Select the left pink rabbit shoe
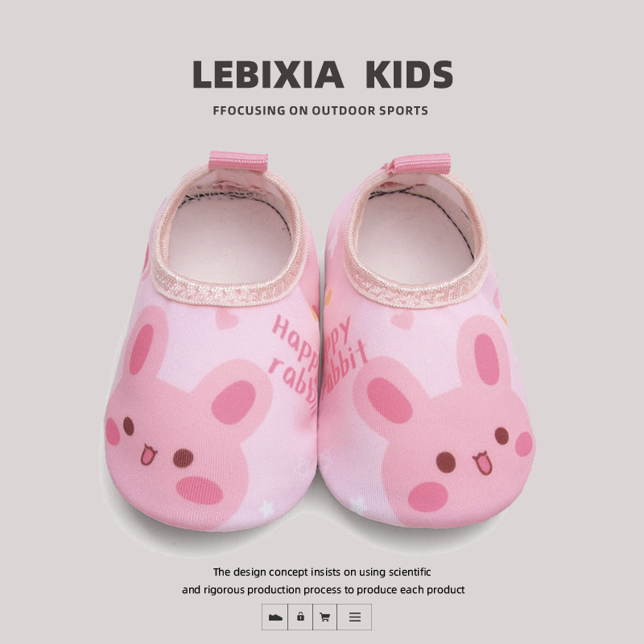This screenshot has width=644, height=644. [x=212, y=341]
